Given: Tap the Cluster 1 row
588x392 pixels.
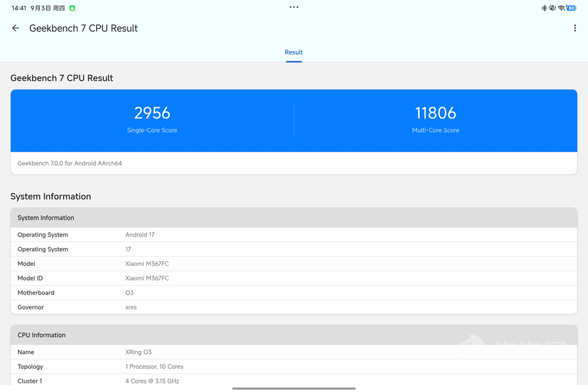Looking at the screenshot, I should click(294, 381).
